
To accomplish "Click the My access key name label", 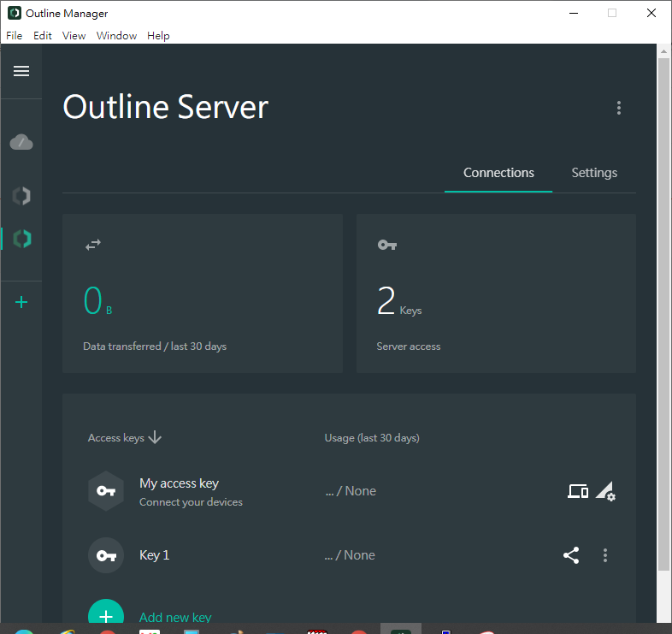I will click(180, 483).
